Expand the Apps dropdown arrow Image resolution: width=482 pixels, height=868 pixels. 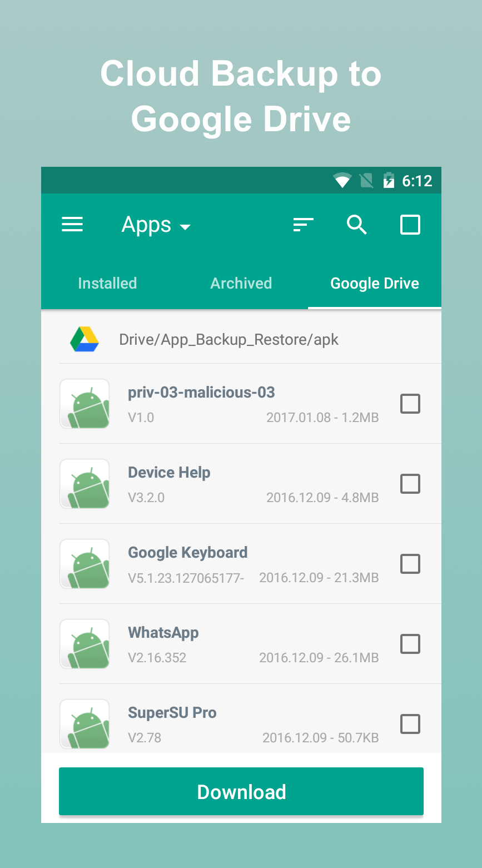186,227
